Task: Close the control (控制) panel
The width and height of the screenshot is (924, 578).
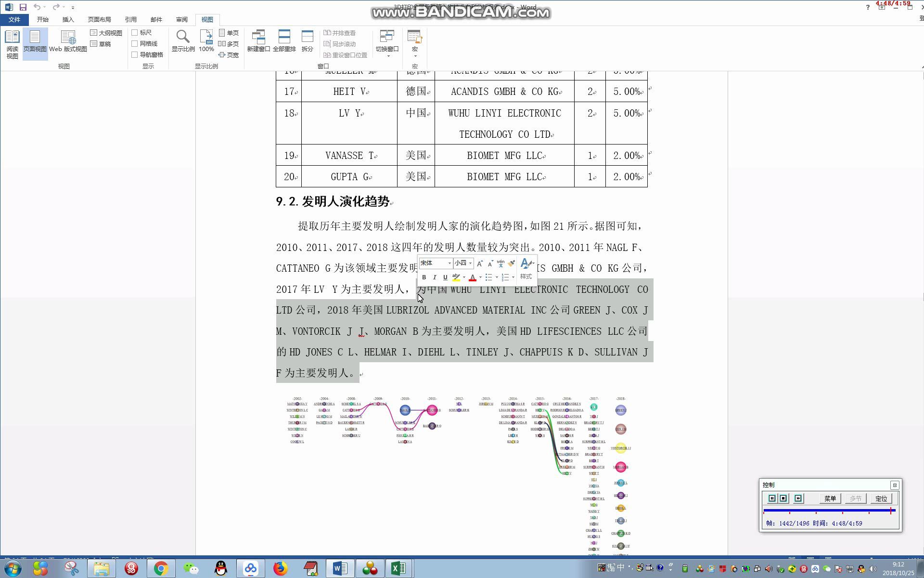Action: pos(895,485)
